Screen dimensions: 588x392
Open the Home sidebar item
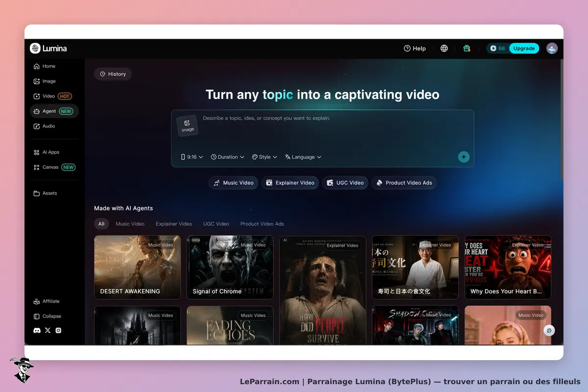pos(44,66)
